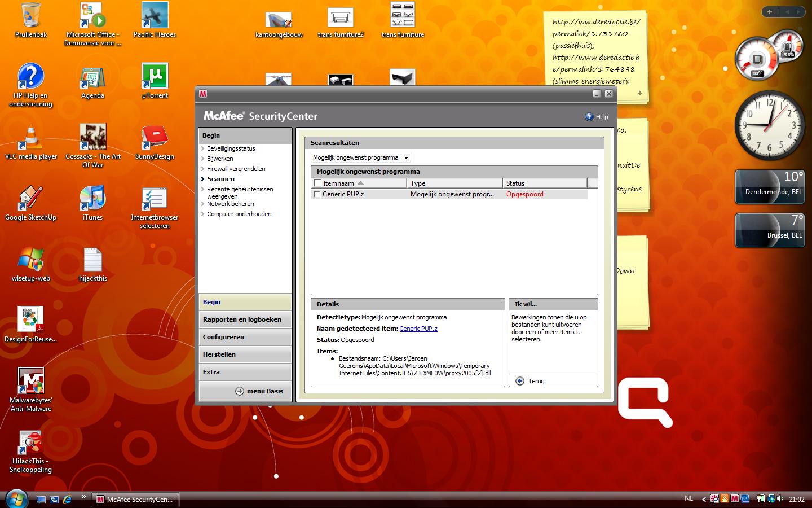Viewport: 812px width, 508px height.
Task: Add a new sticky note with plus
Action: click(x=640, y=93)
